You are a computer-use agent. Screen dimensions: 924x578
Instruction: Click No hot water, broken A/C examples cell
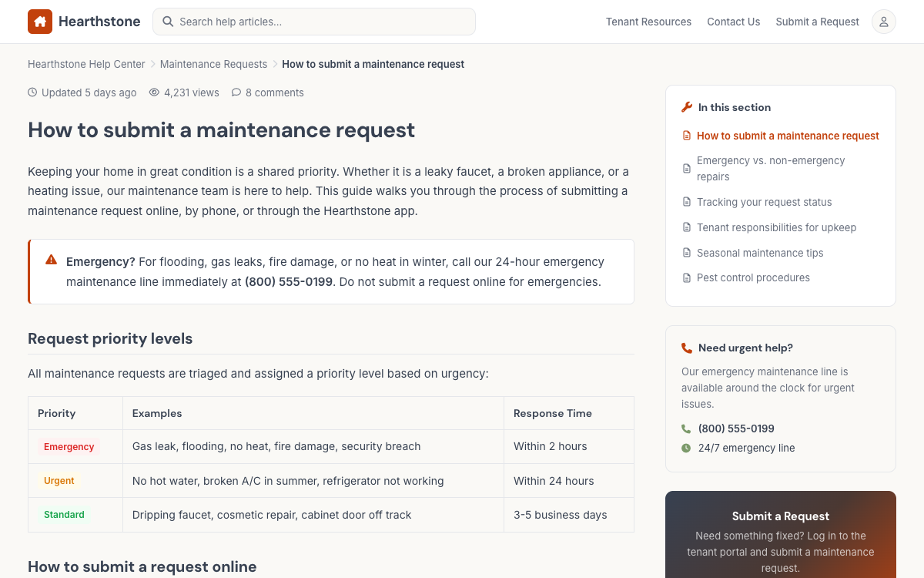313,481
